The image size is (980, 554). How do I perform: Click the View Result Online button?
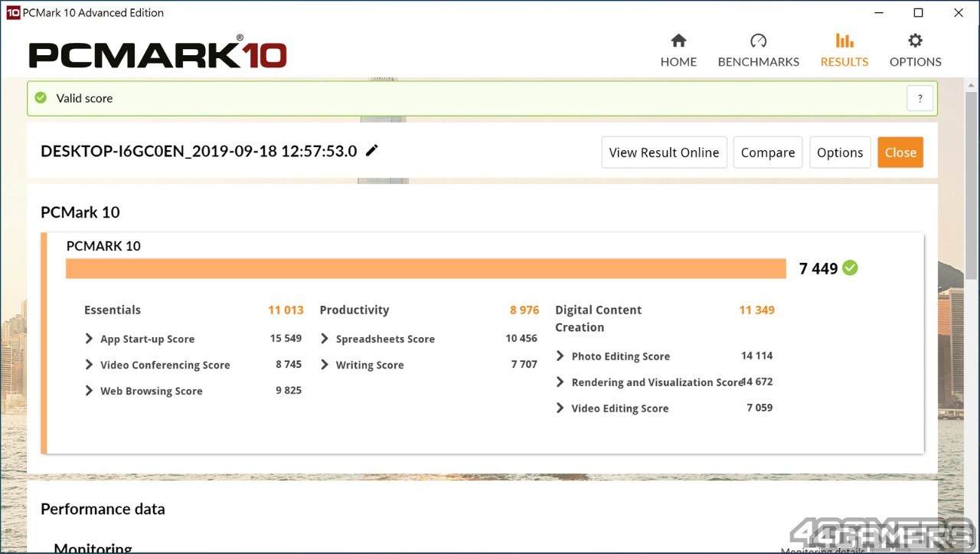pyautogui.click(x=664, y=152)
